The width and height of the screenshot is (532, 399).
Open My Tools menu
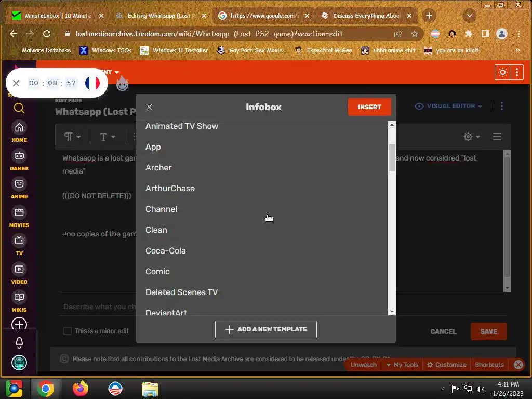(x=402, y=365)
